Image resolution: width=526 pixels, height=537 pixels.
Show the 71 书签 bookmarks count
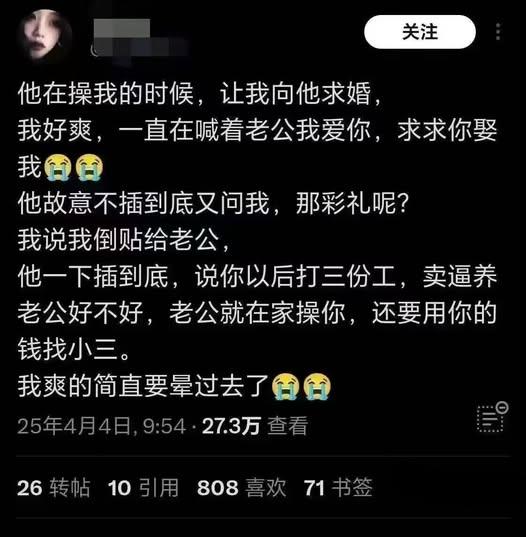pyautogui.click(x=338, y=487)
